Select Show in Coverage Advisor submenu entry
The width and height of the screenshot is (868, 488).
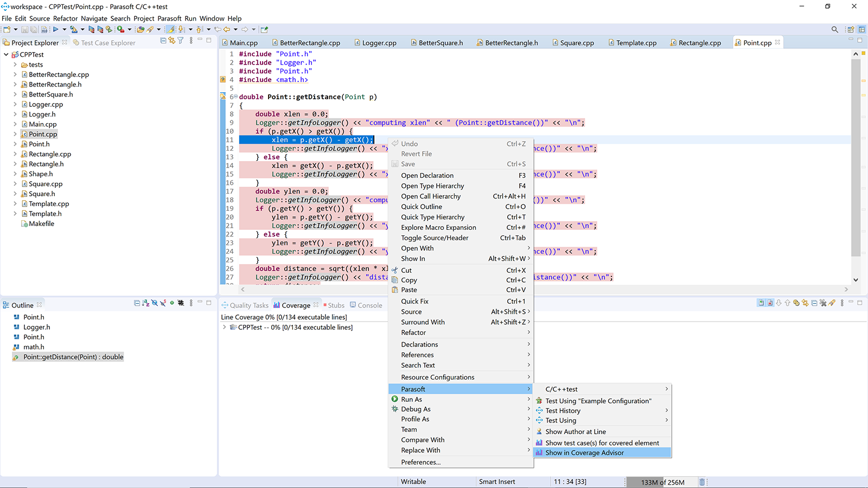coord(584,452)
